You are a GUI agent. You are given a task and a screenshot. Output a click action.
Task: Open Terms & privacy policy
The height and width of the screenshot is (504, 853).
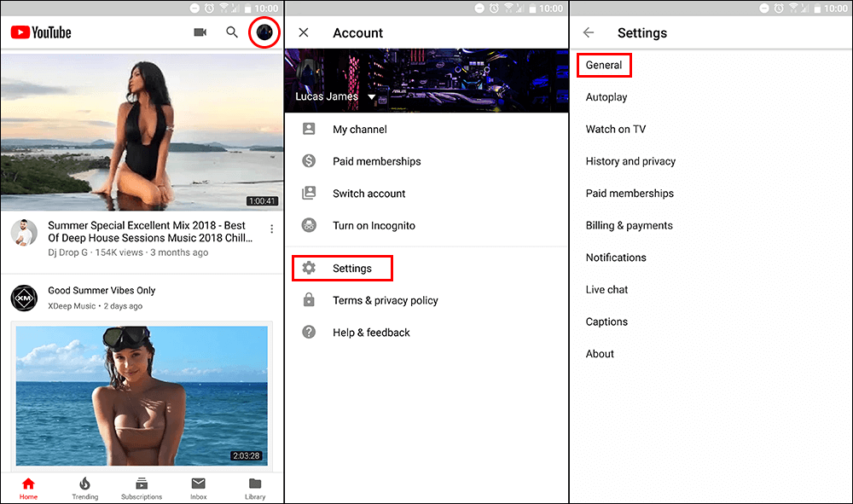386,300
